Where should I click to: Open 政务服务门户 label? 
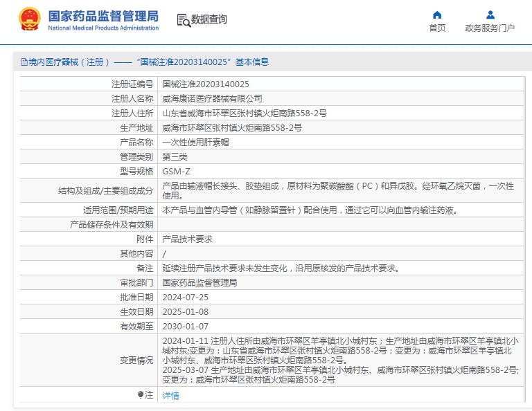(490, 28)
